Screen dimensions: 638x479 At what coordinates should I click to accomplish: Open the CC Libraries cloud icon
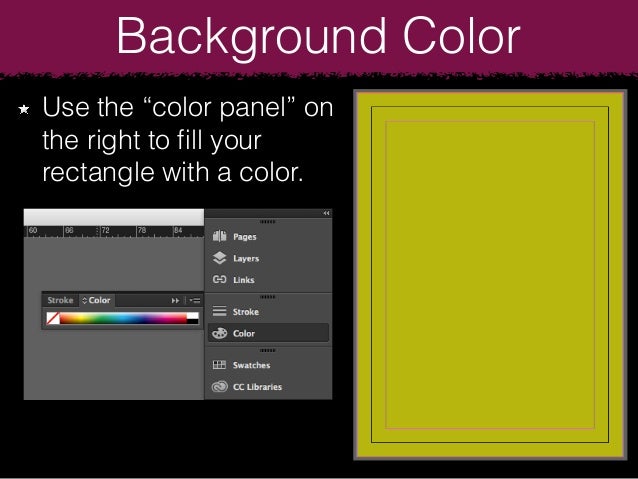click(x=219, y=386)
